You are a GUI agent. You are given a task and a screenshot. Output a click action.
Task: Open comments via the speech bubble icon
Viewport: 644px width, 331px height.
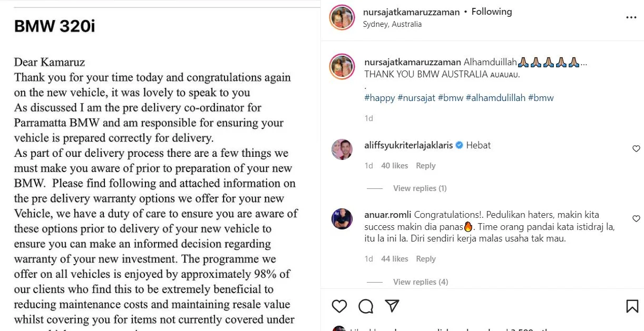click(x=366, y=306)
